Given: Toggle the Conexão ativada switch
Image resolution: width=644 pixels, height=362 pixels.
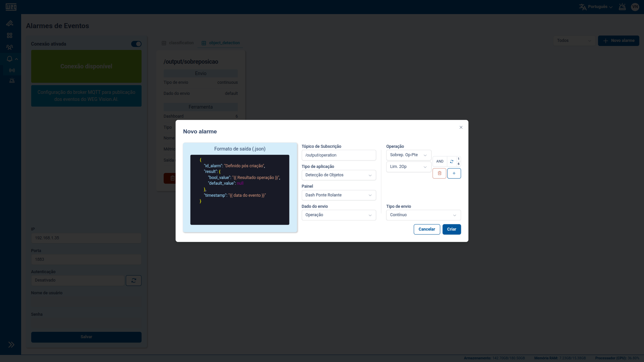Looking at the screenshot, I should [x=136, y=44].
